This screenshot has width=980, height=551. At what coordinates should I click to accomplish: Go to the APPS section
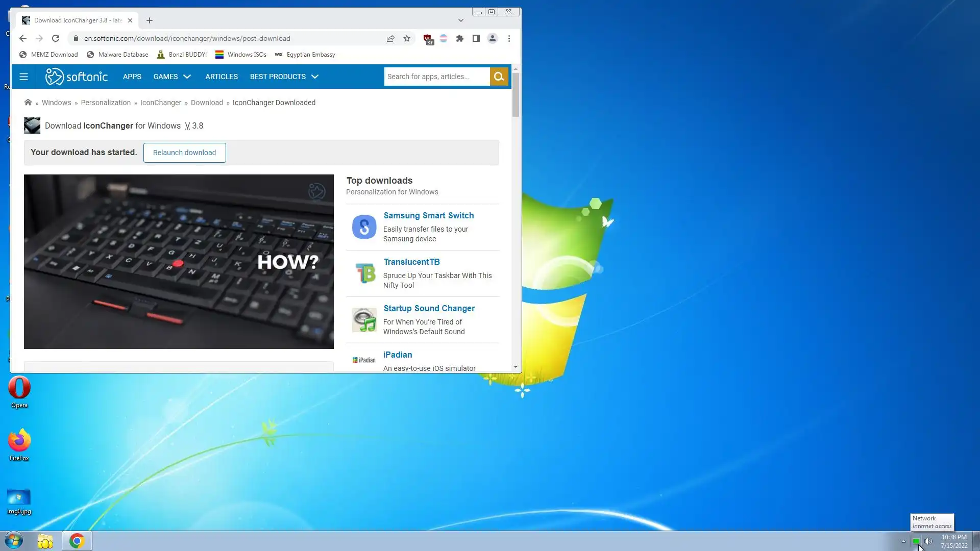[132, 77]
